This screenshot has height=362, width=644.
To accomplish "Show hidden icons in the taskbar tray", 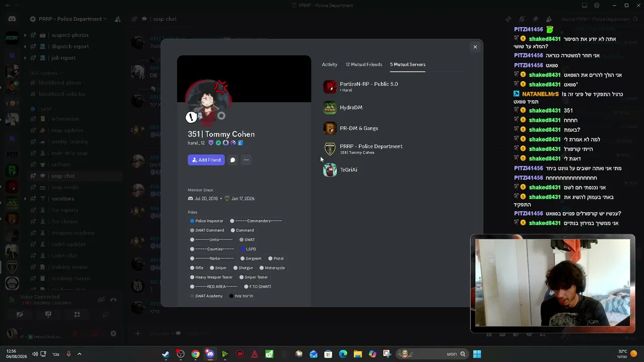I will 79,354.
